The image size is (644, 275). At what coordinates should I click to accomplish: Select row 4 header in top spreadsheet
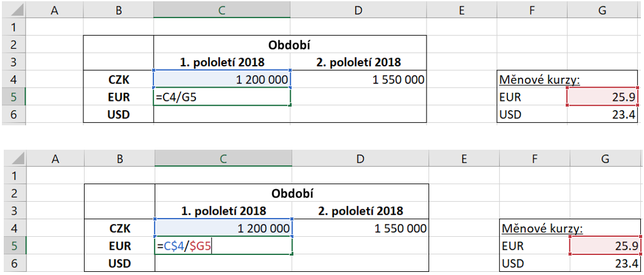14,80
